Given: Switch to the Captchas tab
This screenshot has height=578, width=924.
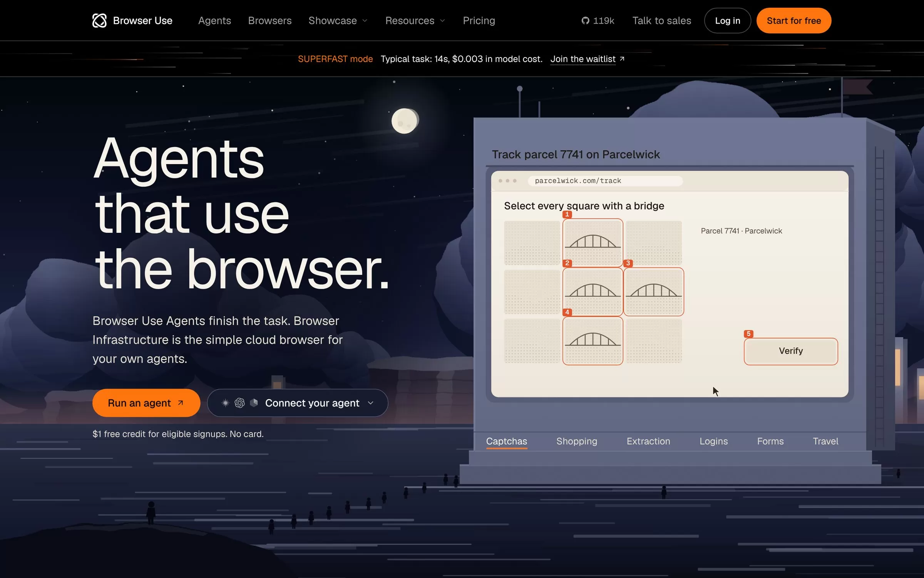Looking at the screenshot, I should 506,441.
